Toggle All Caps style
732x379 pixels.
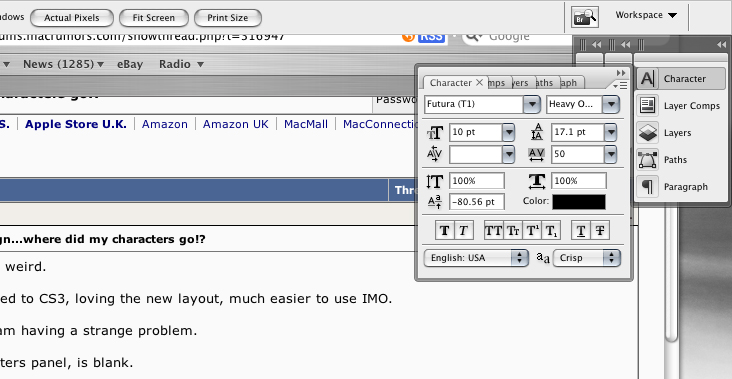tap(493, 230)
